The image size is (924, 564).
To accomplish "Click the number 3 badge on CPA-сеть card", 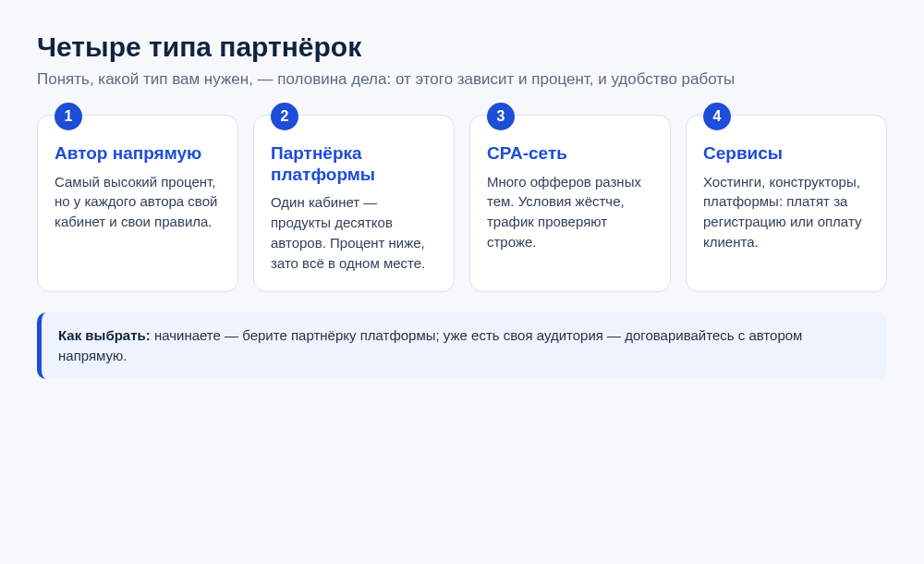I will point(501,116).
